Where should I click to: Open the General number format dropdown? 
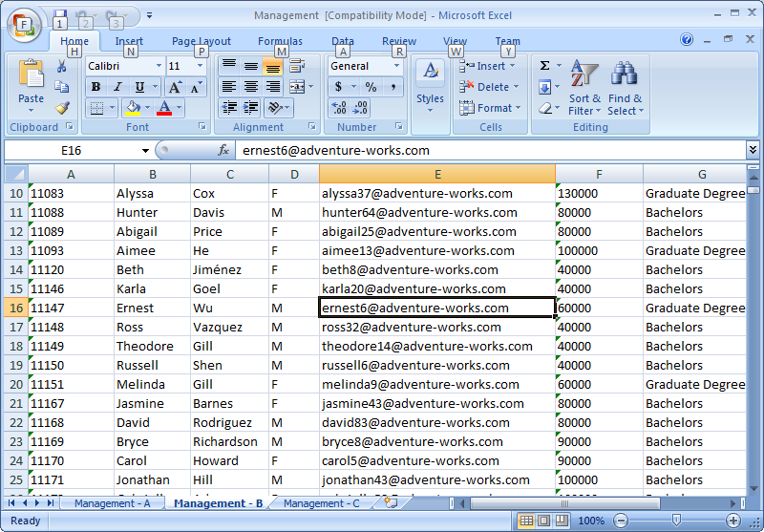(396, 66)
